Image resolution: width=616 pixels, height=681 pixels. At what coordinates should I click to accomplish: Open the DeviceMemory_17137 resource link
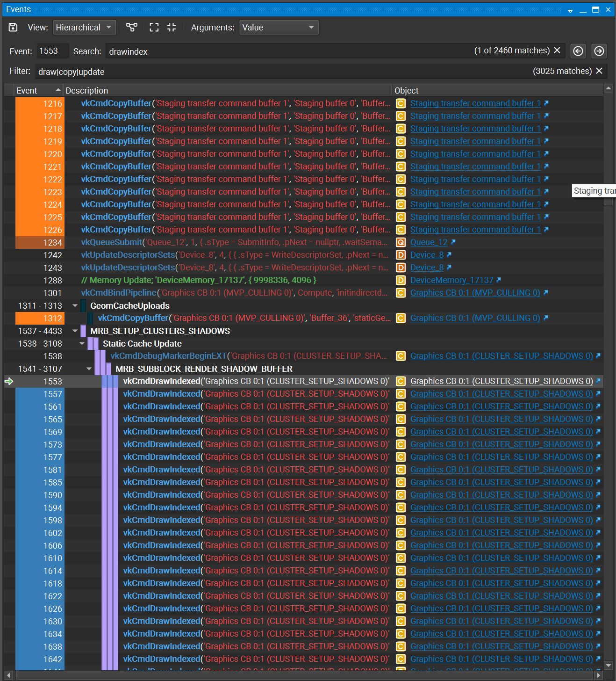451,280
